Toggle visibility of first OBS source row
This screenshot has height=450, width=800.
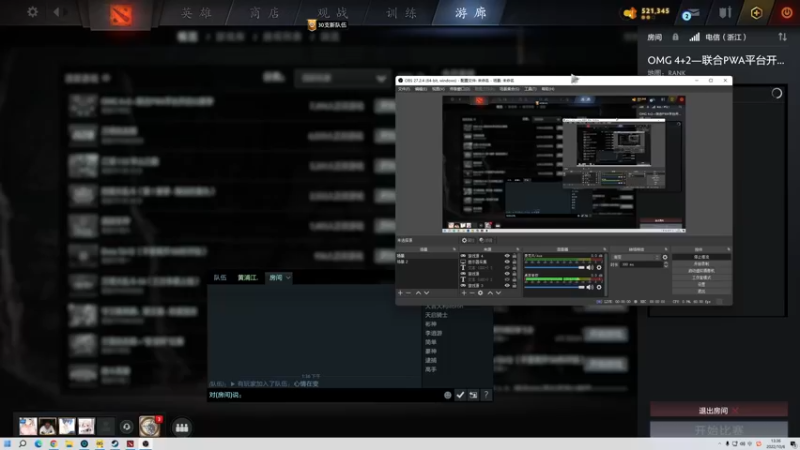point(507,256)
